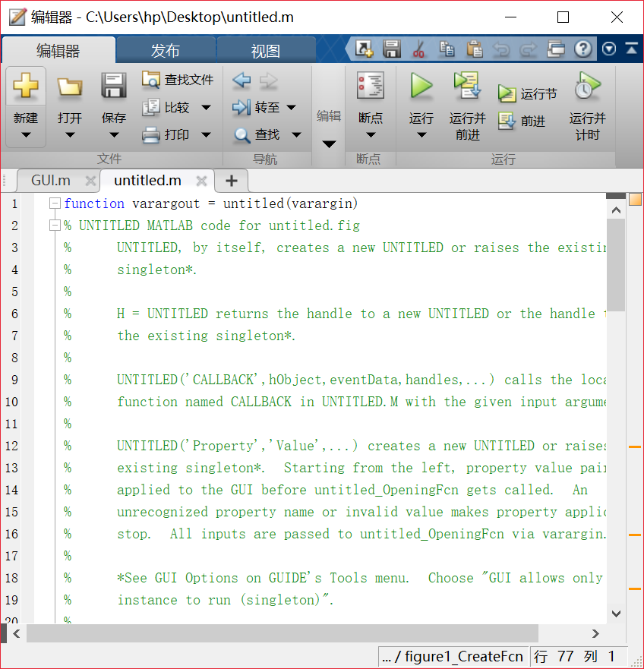This screenshot has width=644, height=669.
Task: Click the 运行节 (Run Section) button
Action: (x=528, y=93)
